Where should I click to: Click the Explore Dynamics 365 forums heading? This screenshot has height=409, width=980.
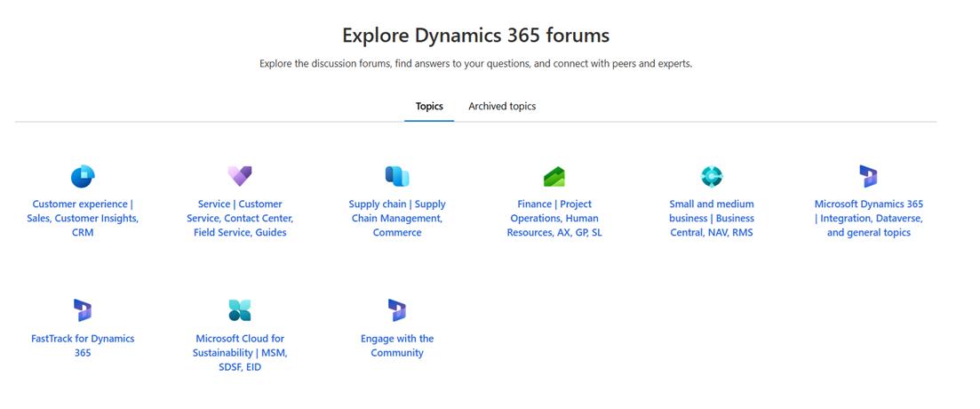(x=475, y=35)
